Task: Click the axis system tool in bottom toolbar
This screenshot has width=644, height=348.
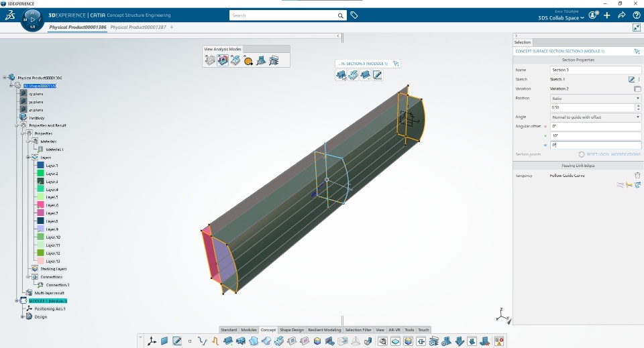Action: (152, 341)
